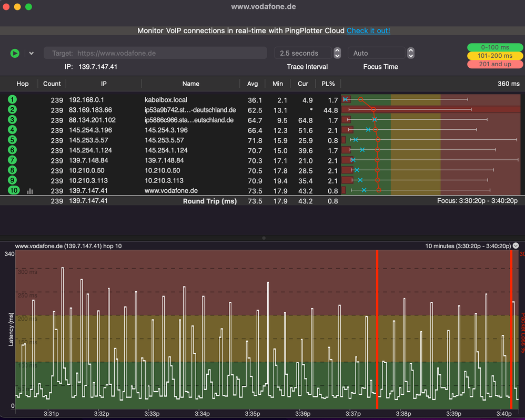The width and height of the screenshot is (525, 420).
Task: Click the first red packet loss bar in timeline
Action: coord(377,329)
